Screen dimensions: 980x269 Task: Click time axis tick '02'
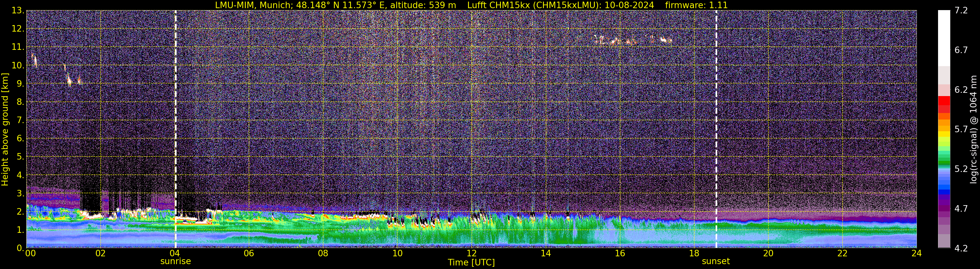point(101,253)
